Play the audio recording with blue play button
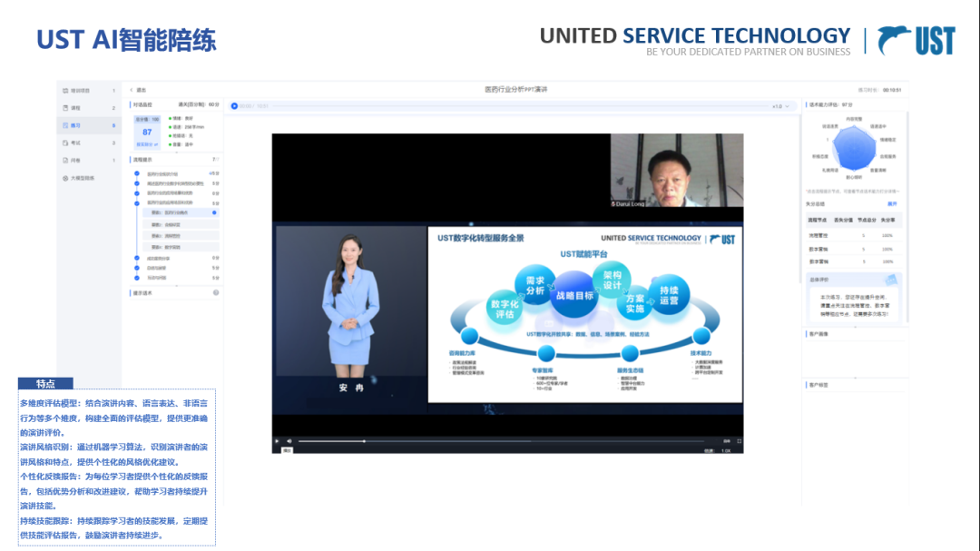980x551 pixels. (x=234, y=106)
